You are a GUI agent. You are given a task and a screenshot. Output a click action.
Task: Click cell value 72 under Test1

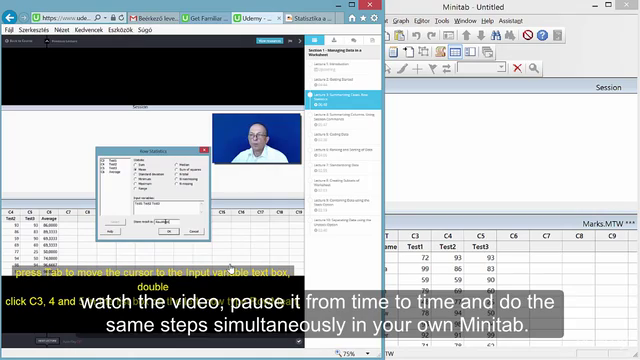415,258
